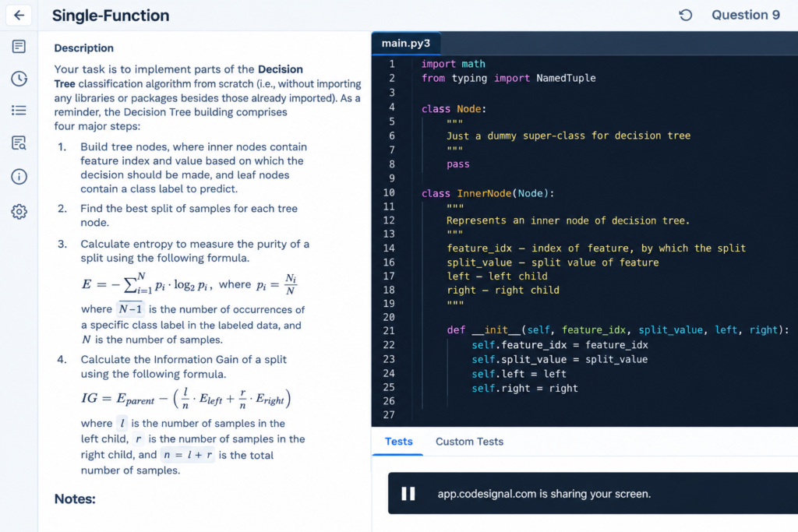Click 'app.codesignal.com is sharing your screen' notice

(x=544, y=494)
